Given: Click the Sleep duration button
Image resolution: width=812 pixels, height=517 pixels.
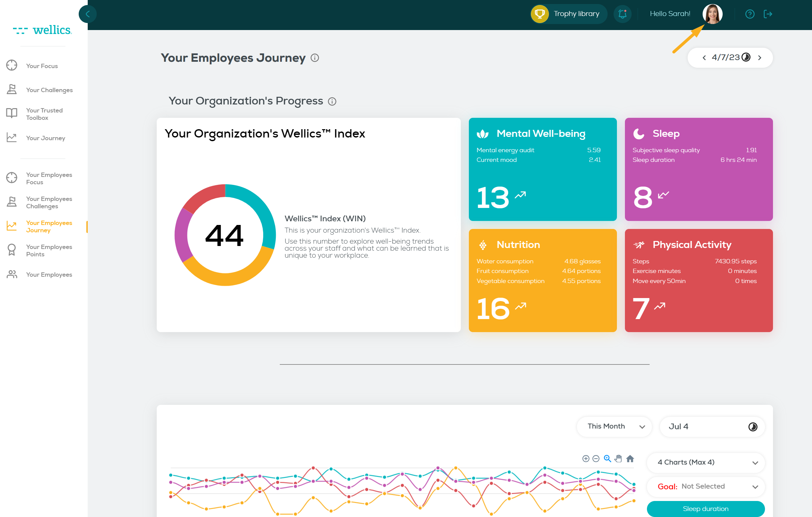Looking at the screenshot, I should click(x=705, y=509).
